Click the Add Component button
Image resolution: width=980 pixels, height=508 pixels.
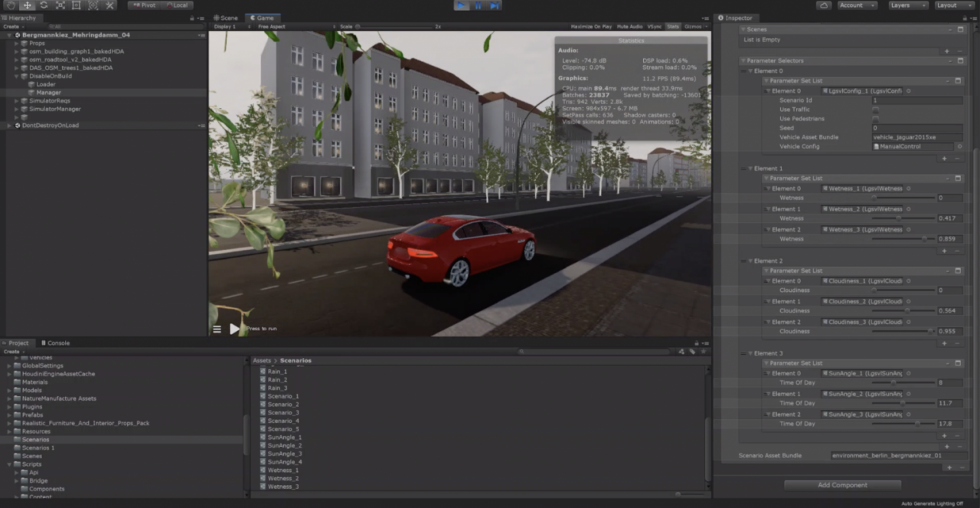(x=842, y=485)
